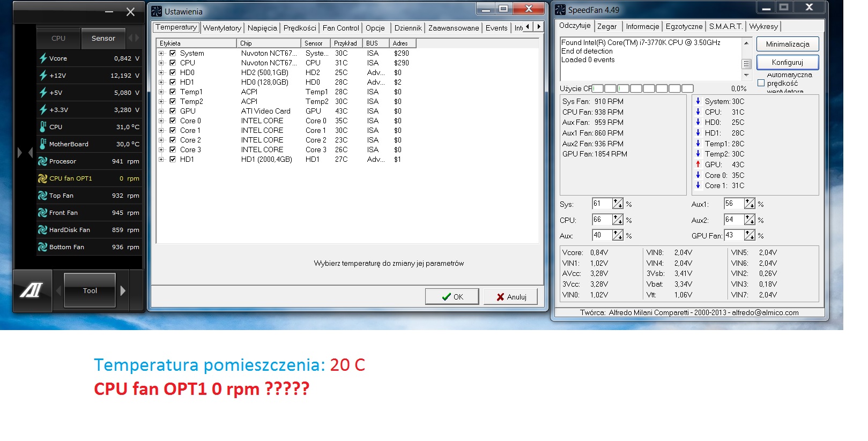Sort by the Etykieta column header
The height and width of the screenshot is (441, 868).
point(196,43)
